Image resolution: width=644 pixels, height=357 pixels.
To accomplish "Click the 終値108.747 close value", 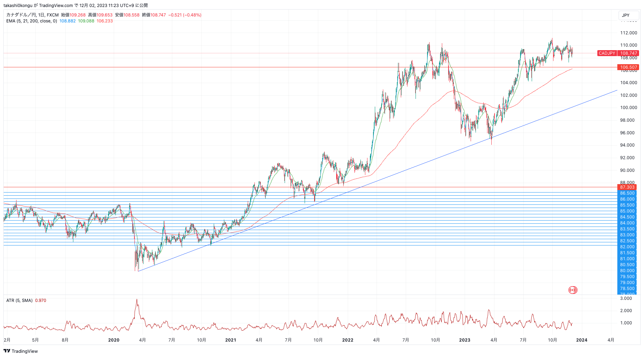I will tap(154, 15).
